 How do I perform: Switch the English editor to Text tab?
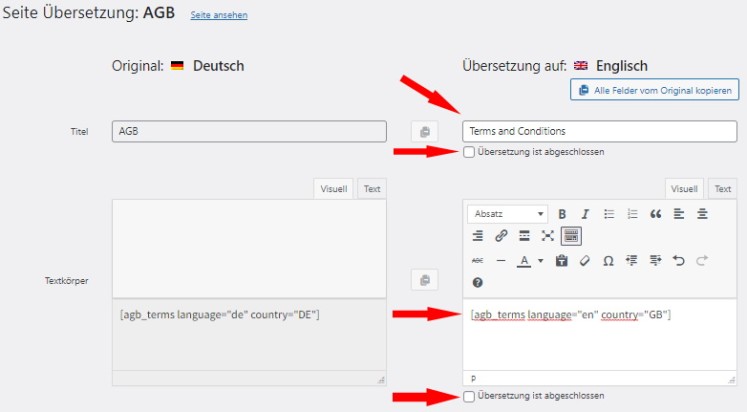[x=723, y=189]
